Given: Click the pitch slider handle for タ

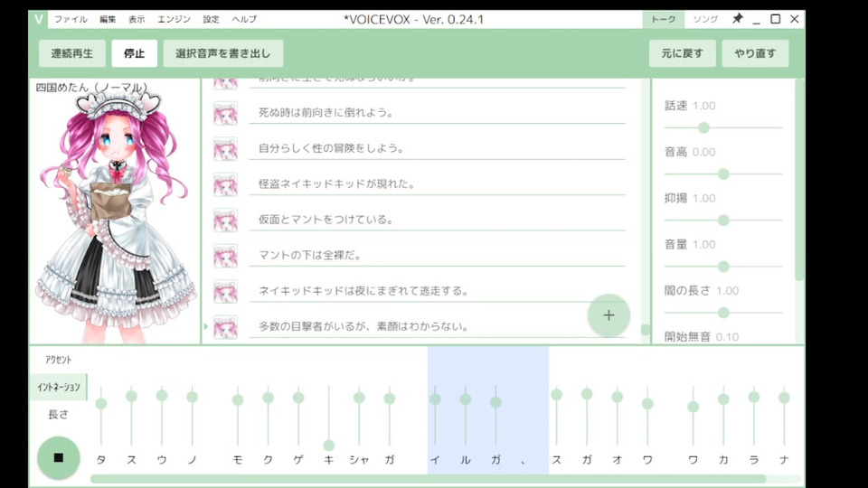Looking at the screenshot, I should pyautogui.click(x=100, y=404).
